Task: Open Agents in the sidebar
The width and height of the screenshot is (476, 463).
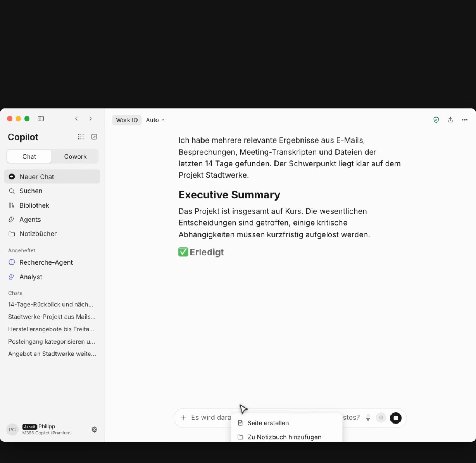Action: click(x=52, y=220)
